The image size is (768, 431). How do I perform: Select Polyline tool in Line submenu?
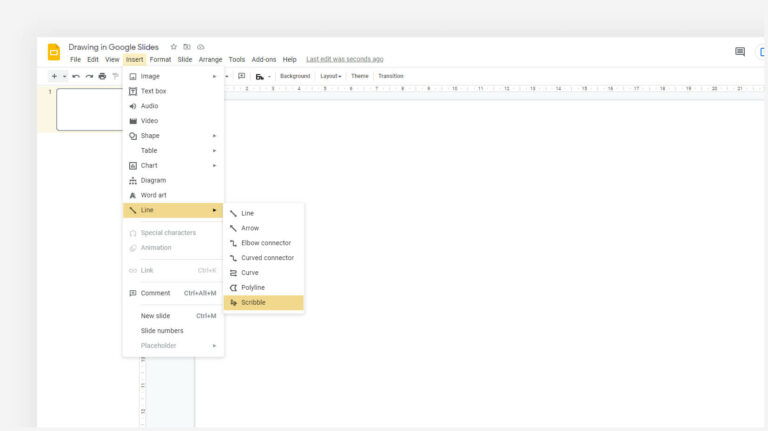tap(264, 287)
